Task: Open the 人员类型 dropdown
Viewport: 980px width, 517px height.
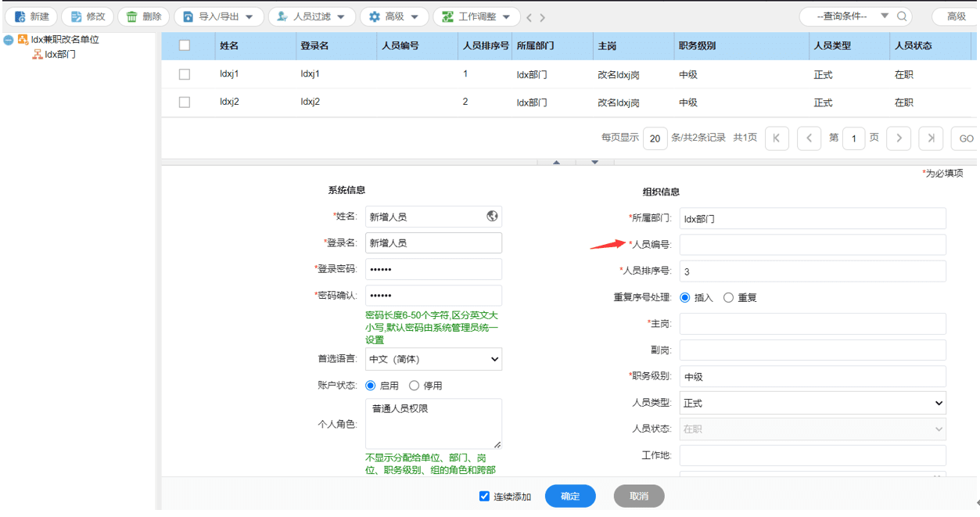Action: (x=813, y=403)
